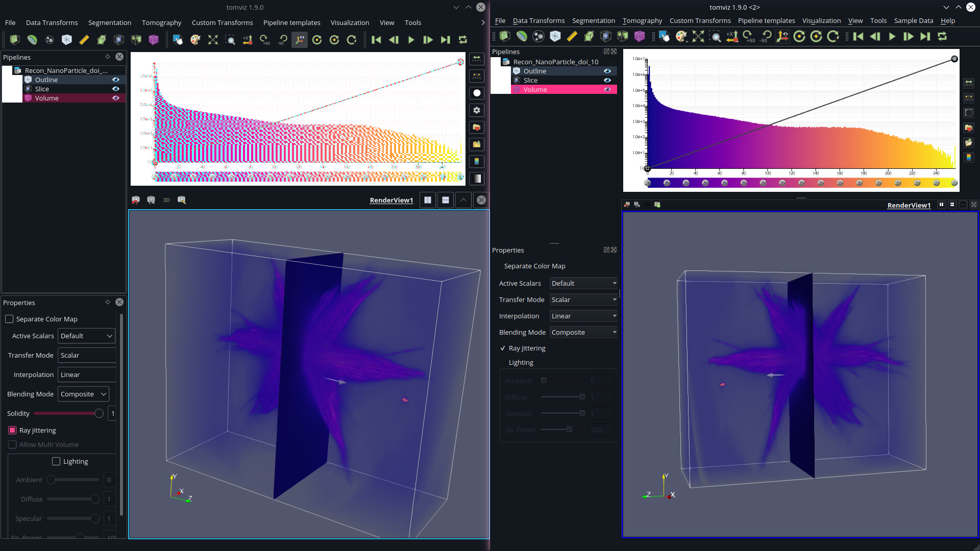Open Active Scalars dropdown in left Properties
This screenshot has height=551, width=980.
click(x=86, y=336)
